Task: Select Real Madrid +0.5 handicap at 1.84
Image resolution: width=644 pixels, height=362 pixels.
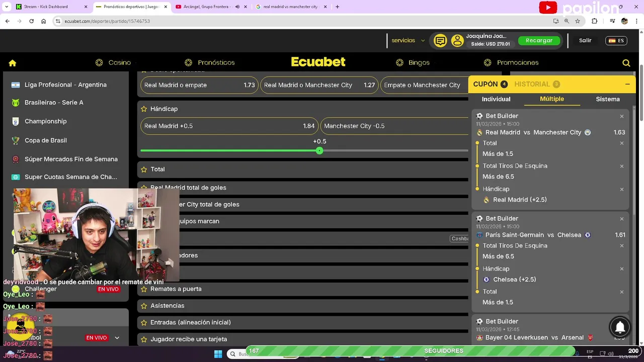Action: coord(229,126)
